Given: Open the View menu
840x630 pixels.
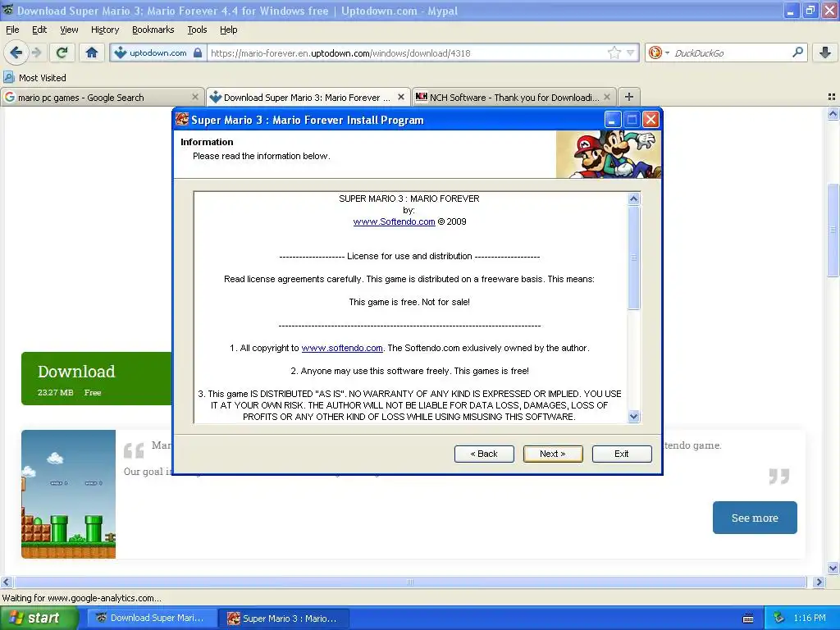Looking at the screenshot, I should [x=69, y=30].
